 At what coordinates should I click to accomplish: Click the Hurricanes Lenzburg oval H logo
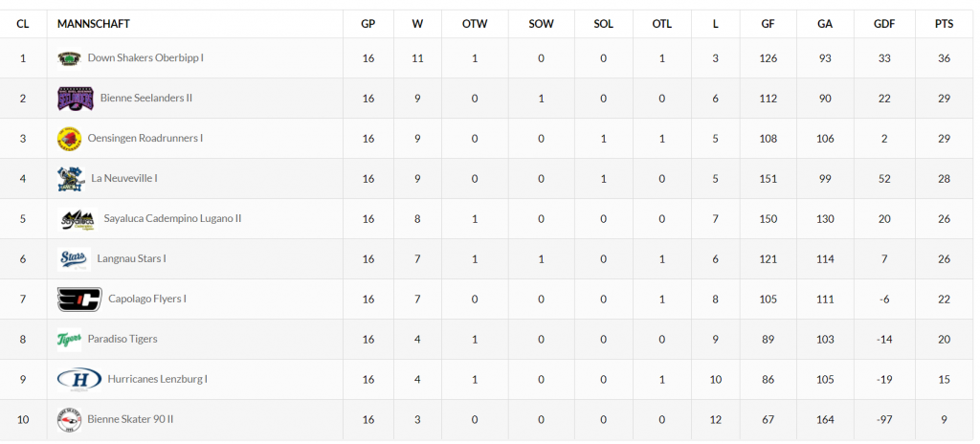pyautogui.click(x=79, y=380)
